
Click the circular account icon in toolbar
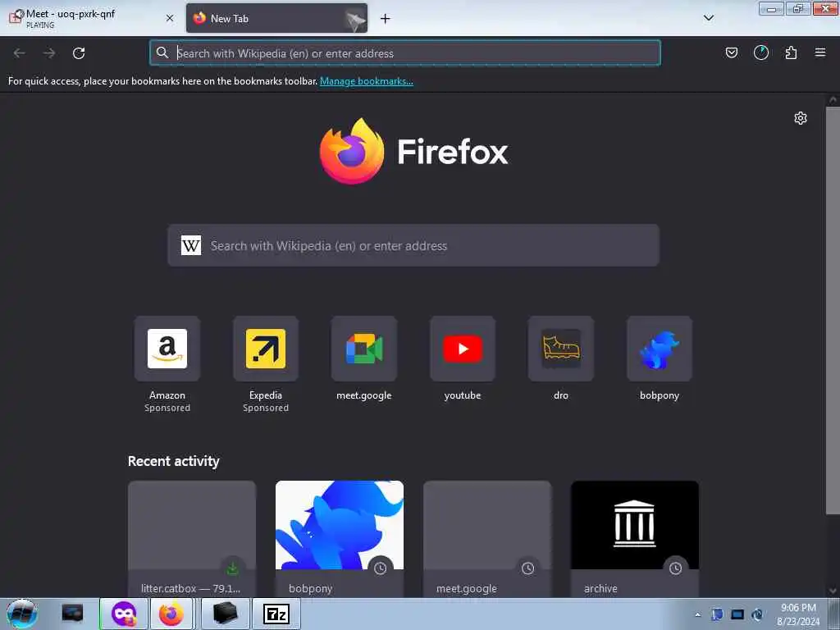(x=760, y=52)
